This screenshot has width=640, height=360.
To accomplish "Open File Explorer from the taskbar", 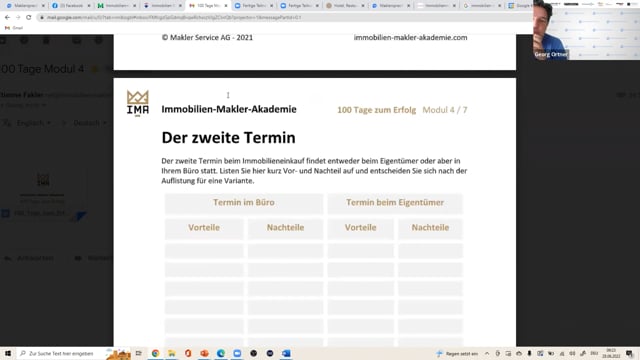I will pos(171,353).
